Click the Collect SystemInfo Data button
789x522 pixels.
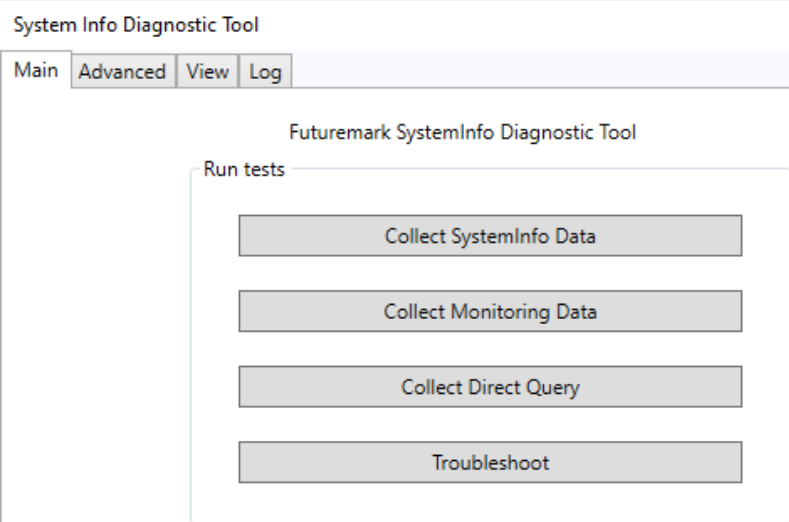490,236
